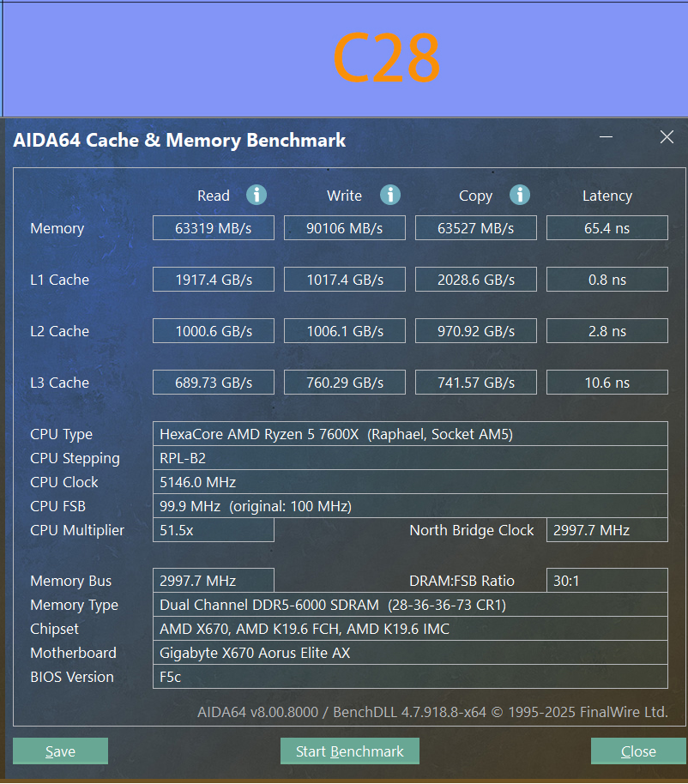Click the CPU Type field HexaCore AMD Ryzen 5 7600X
This screenshot has height=784, width=688.
(411, 434)
